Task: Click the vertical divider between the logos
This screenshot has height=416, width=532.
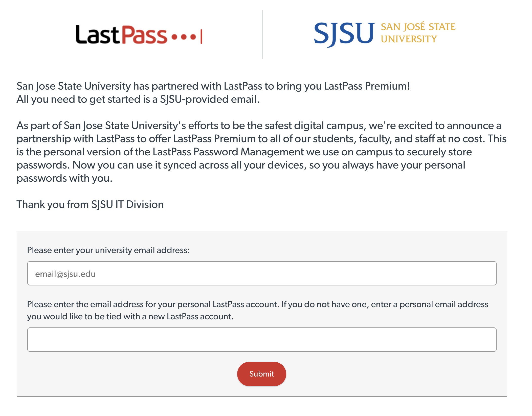Action: pyautogui.click(x=262, y=34)
